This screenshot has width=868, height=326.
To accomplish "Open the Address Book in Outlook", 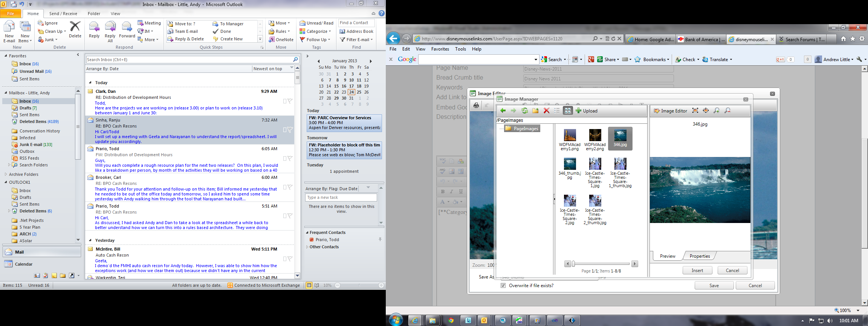I will click(x=356, y=31).
